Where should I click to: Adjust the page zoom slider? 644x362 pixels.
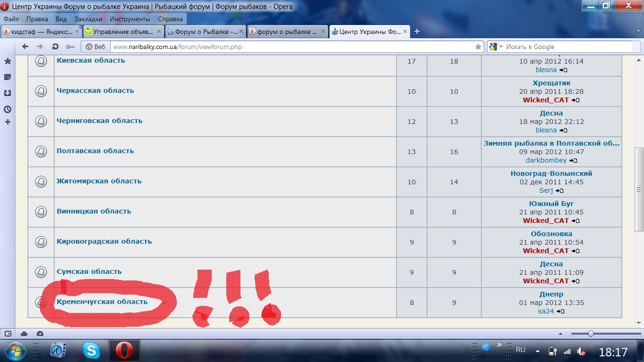click(x=591, y=334)
